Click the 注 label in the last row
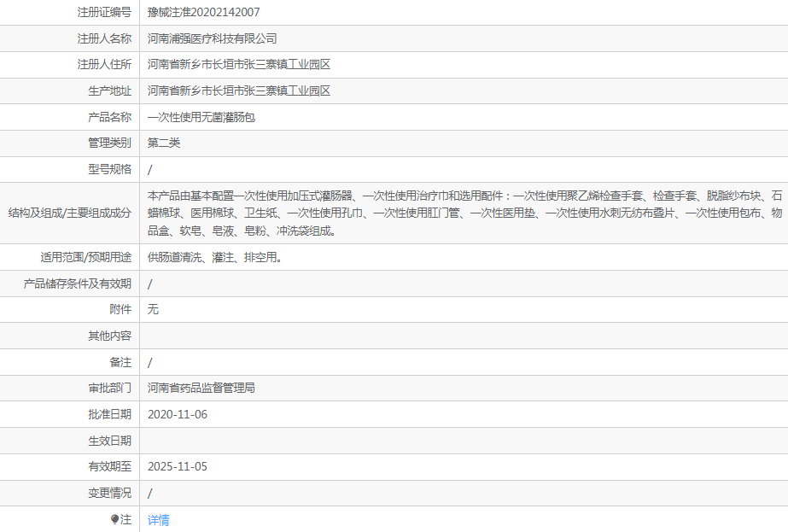Image resolution: width=788 pixels, height=532 pixels. click(x=125, y=519)
